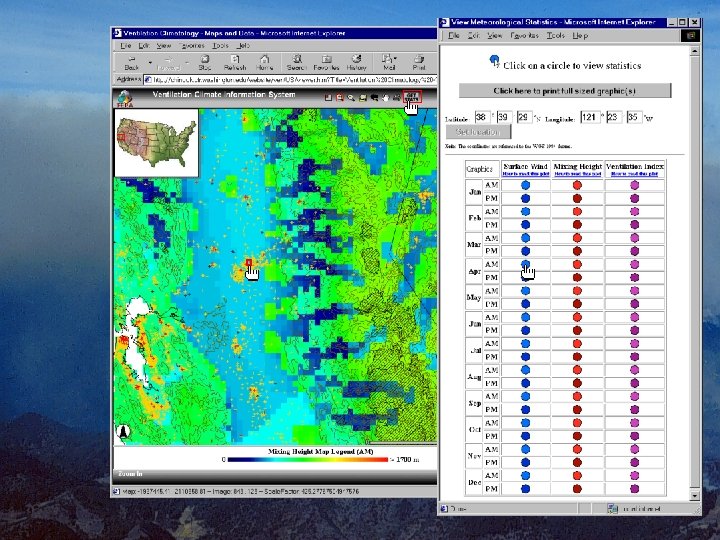Click the longitude degrees field showing 121
The height and width of the screenshot is (540, 720).
coord(591,117)
